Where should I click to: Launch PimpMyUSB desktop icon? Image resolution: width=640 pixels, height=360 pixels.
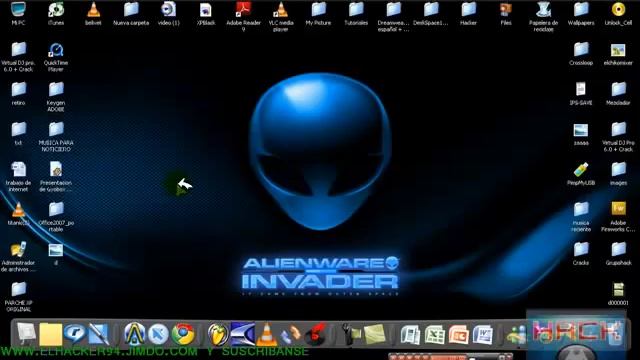pyautogui.click(x=581, y=170)
